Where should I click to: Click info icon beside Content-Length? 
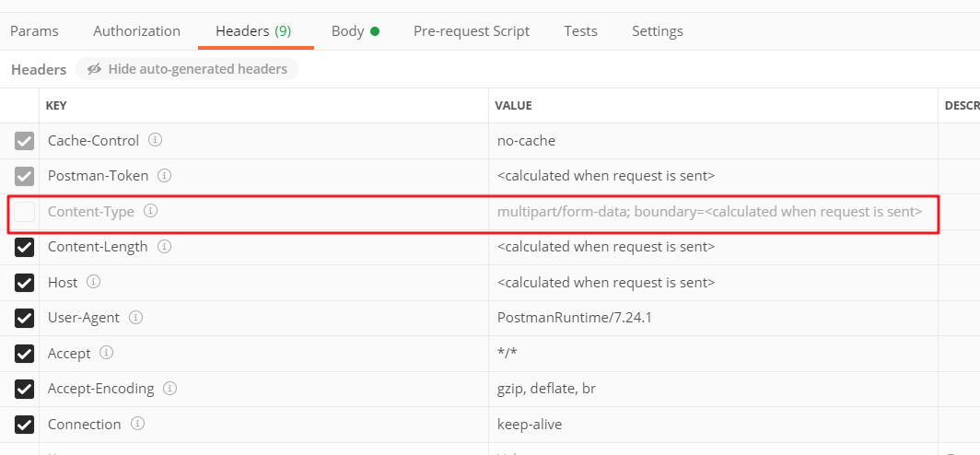click(164, 247)
